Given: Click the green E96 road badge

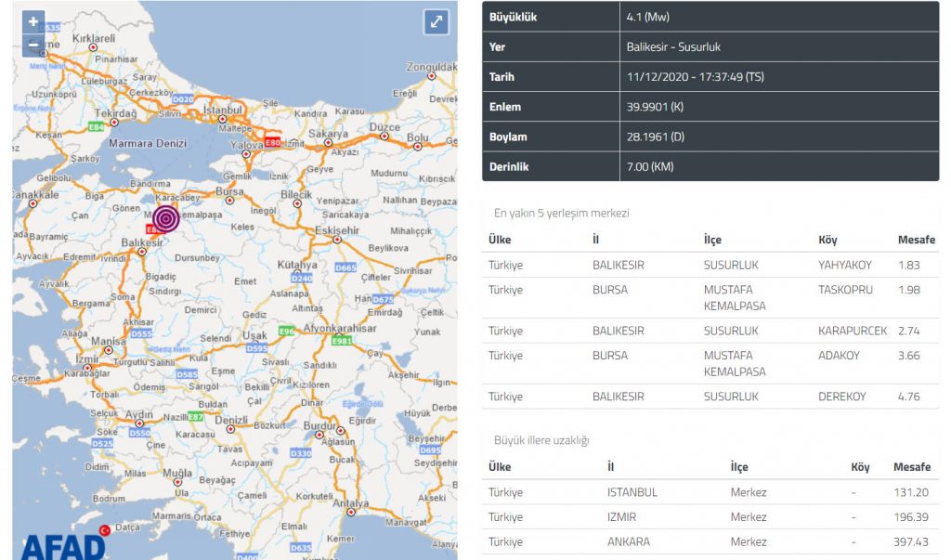Looking at the screenshot, I should 286,331.
